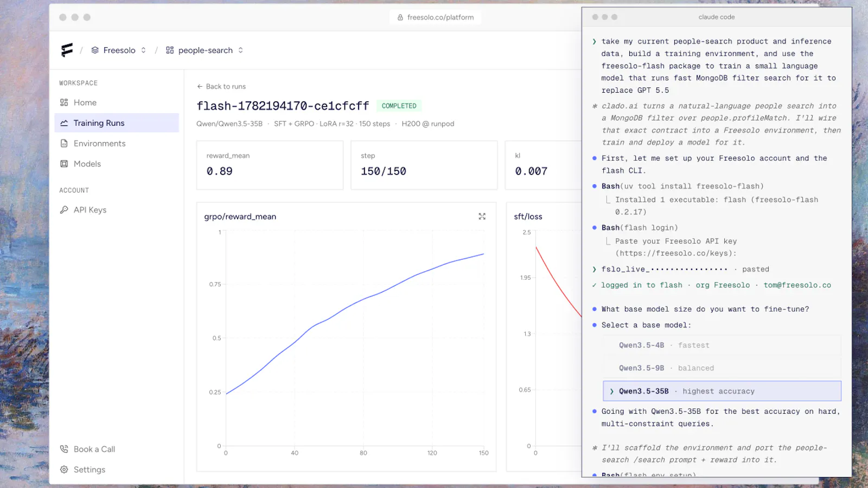This screenshot has width=868, height=488.
Task: Click the API Keys key icon
Action: coord(64,210)
